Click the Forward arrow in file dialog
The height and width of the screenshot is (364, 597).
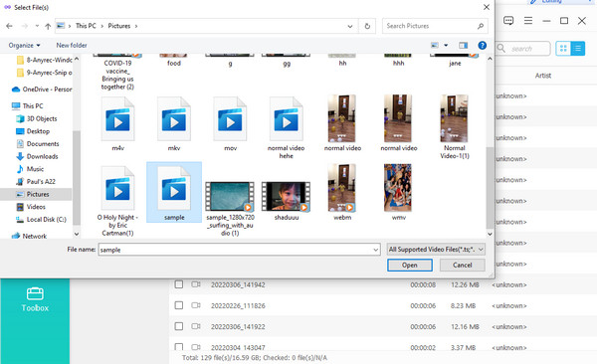pyautogui.click(x=25, y=26)
